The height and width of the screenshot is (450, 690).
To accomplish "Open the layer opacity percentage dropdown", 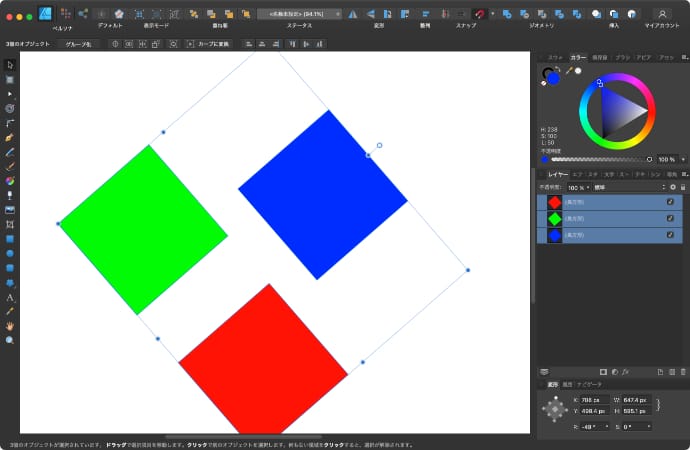I will coord(577,187).
